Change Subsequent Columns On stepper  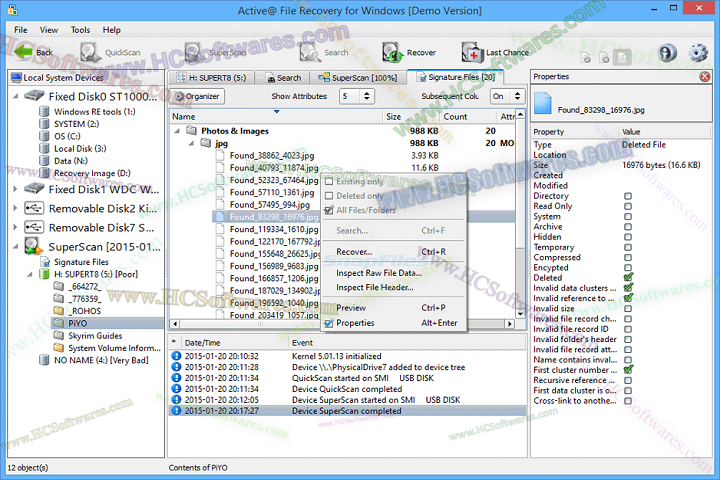pos(518,96)
